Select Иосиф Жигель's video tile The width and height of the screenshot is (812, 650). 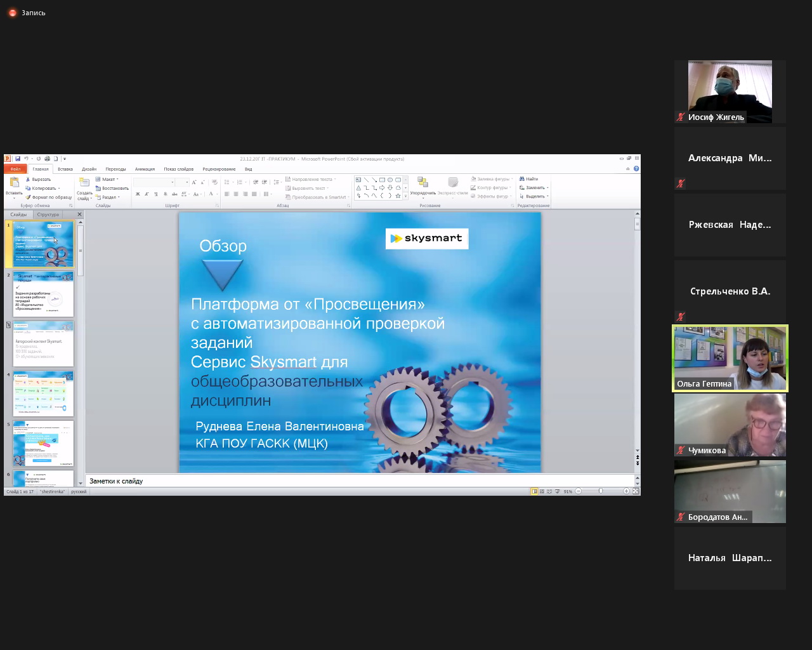click(x=730, y=91)
